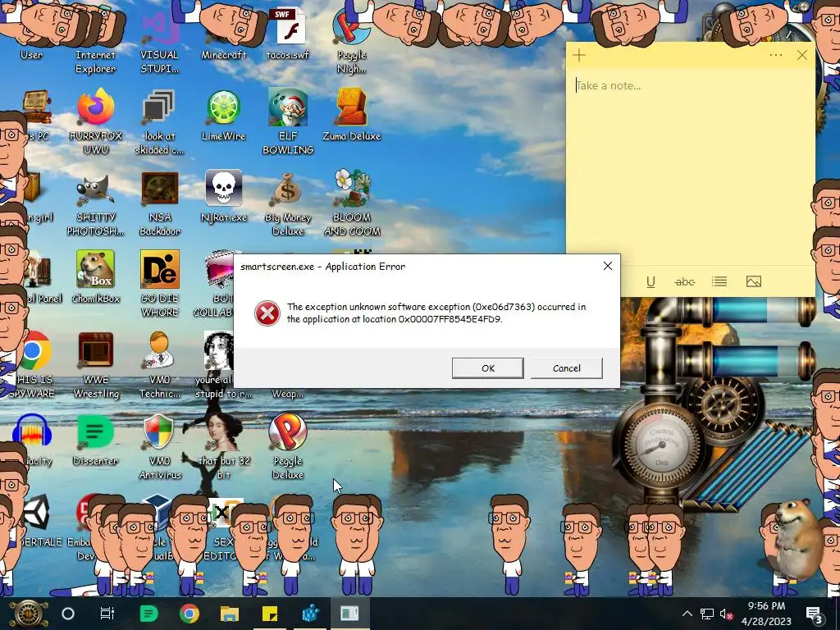Open the muted volume tray icon
This screenshot has height=630, width=840.
(x=727, y=614)
